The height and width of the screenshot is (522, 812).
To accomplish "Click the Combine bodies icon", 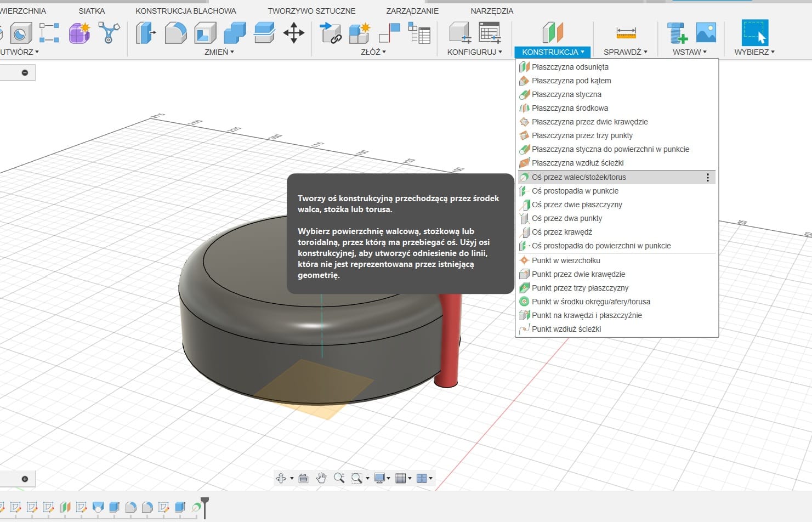I will pyautogui.click(x=235, y=33).
